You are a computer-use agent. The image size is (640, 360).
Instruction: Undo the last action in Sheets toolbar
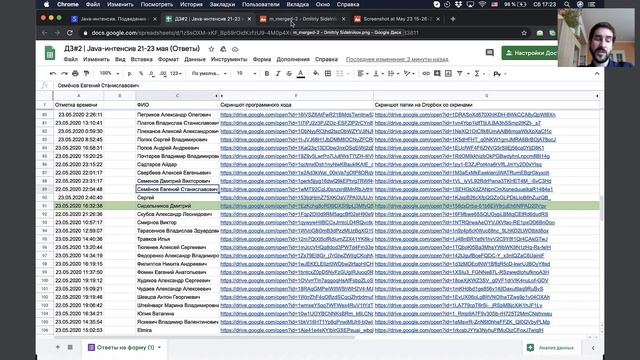point(53,73)
